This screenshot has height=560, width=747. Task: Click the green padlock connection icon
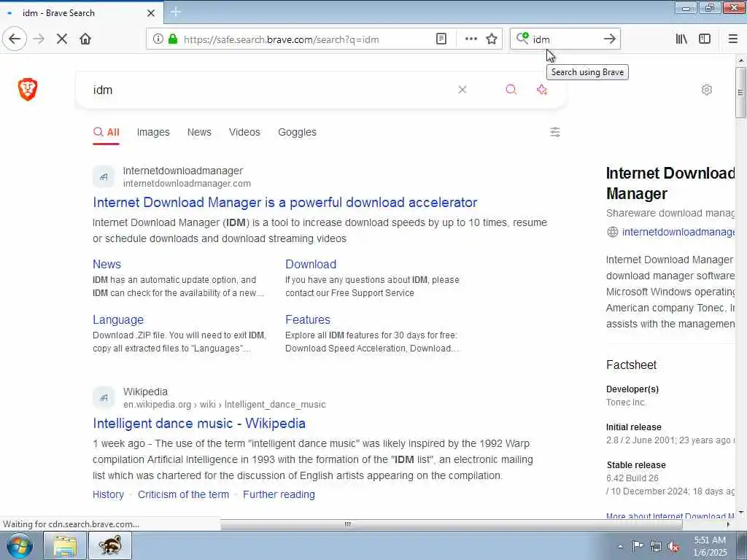(173, 39)
